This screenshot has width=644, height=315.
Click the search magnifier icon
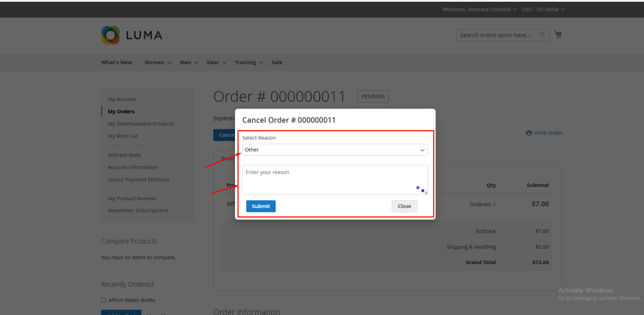542,35
